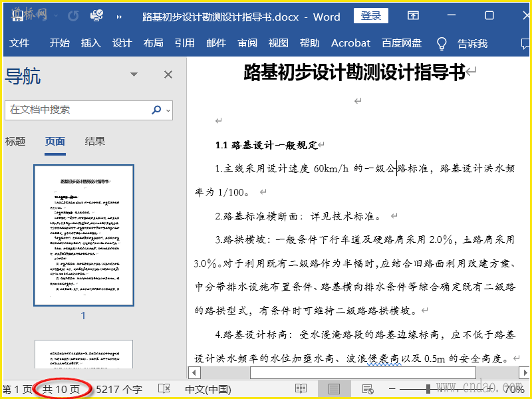The height and width of the screenshot is (399, 532).
Task: Select the second page thumbnail
Action: coord(84,354)
